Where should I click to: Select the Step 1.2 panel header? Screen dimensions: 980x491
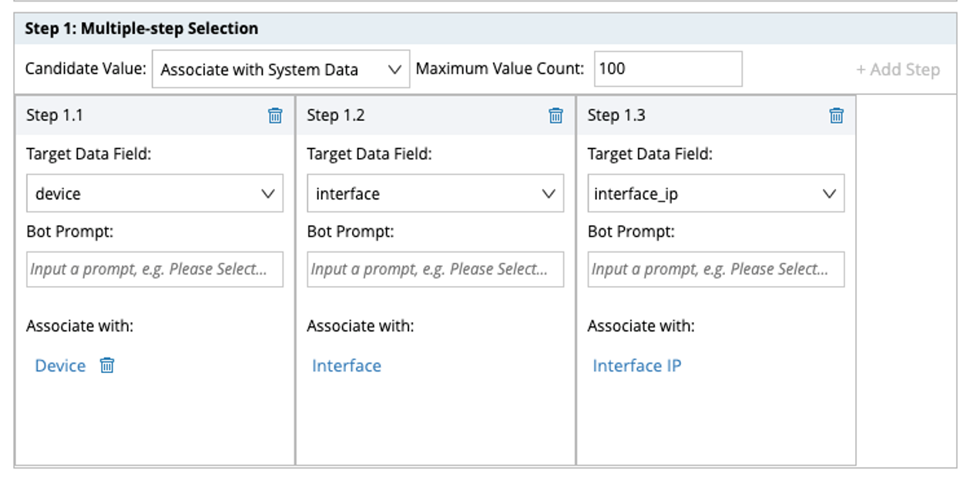click(x=420, y=116)
